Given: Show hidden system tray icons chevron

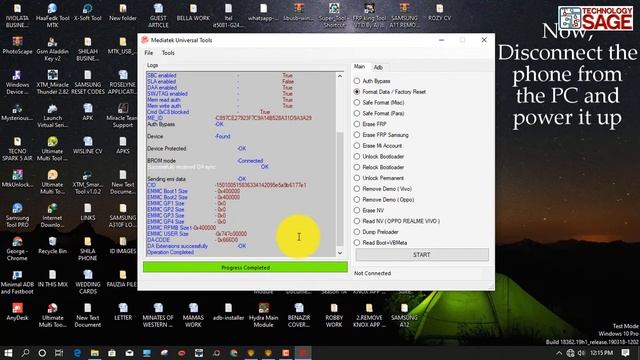Looking at the screenshot, I should (x=559, y=353).
